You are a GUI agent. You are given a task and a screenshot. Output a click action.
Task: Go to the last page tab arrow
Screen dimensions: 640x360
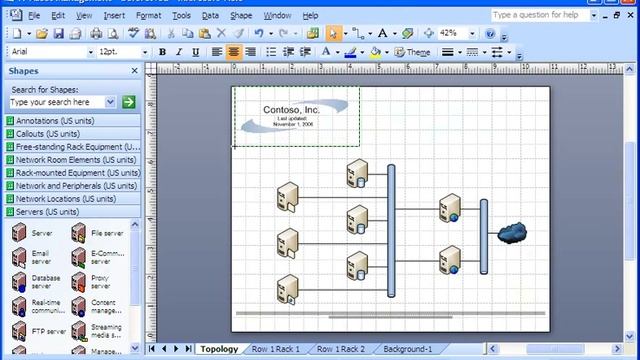coord(188,349)
